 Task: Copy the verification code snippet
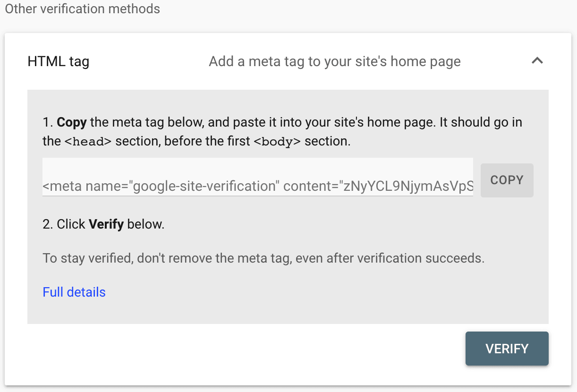[507, 180]
